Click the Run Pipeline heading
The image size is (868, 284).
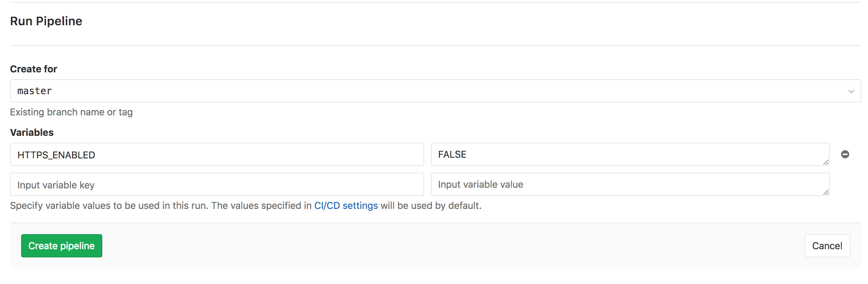pyautogui.click(x=46, y=21)
